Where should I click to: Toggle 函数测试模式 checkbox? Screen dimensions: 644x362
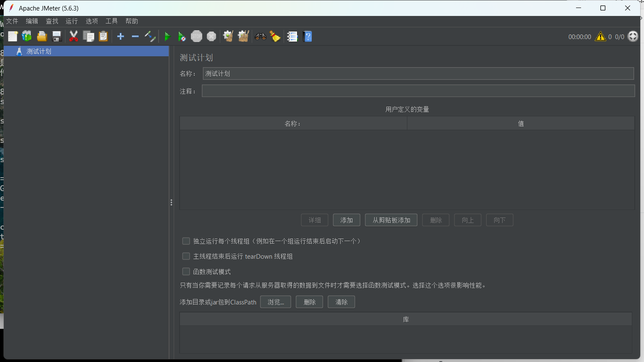pos(186,272)
